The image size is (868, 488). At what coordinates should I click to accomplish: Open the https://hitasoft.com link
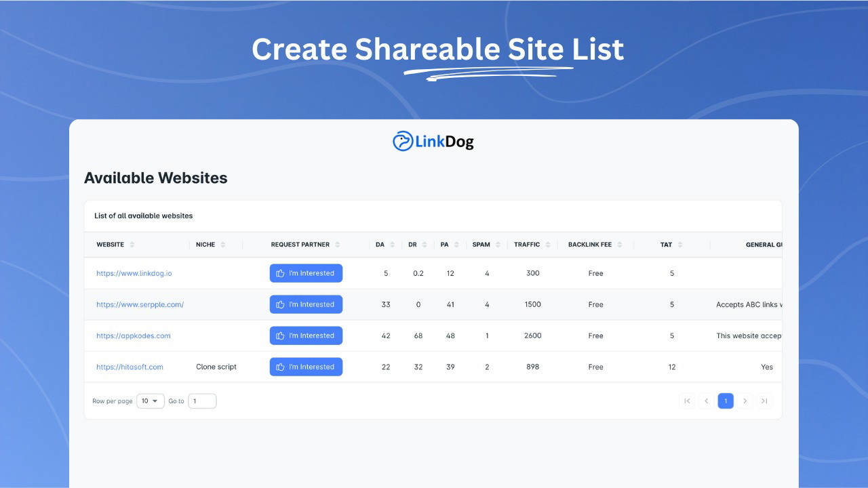(130, 367)
